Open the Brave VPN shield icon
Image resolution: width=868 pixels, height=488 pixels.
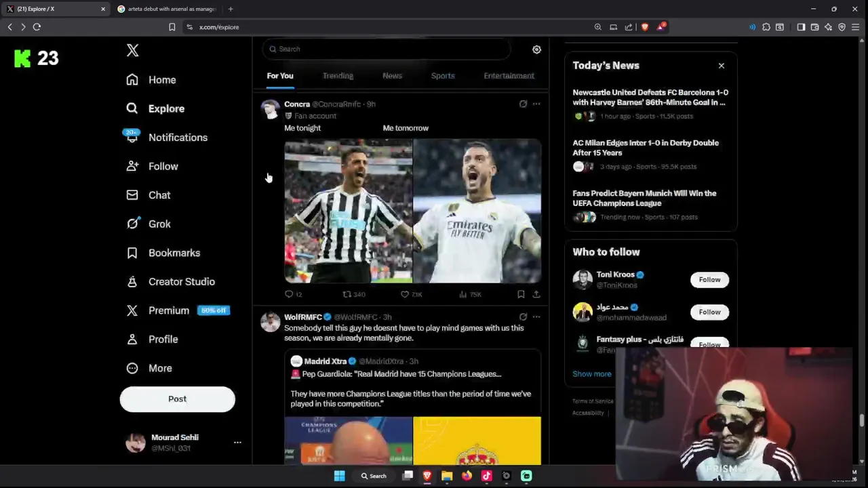coord(842,27)
